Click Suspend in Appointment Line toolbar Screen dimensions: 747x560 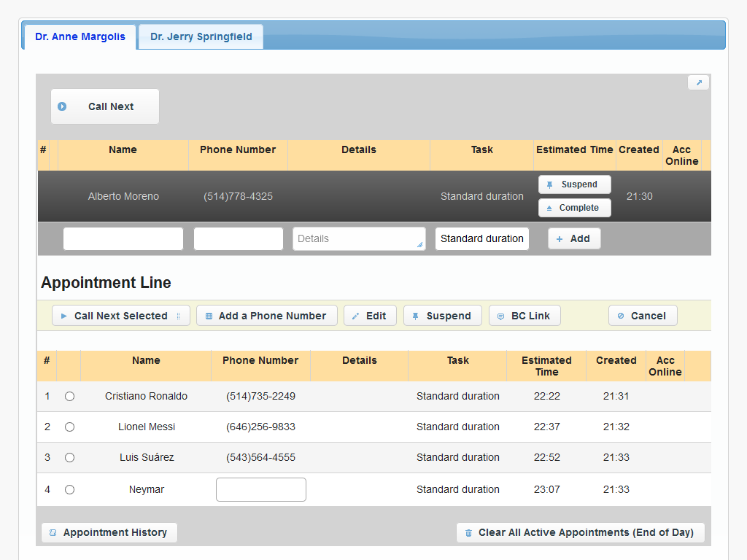point(442,316)
